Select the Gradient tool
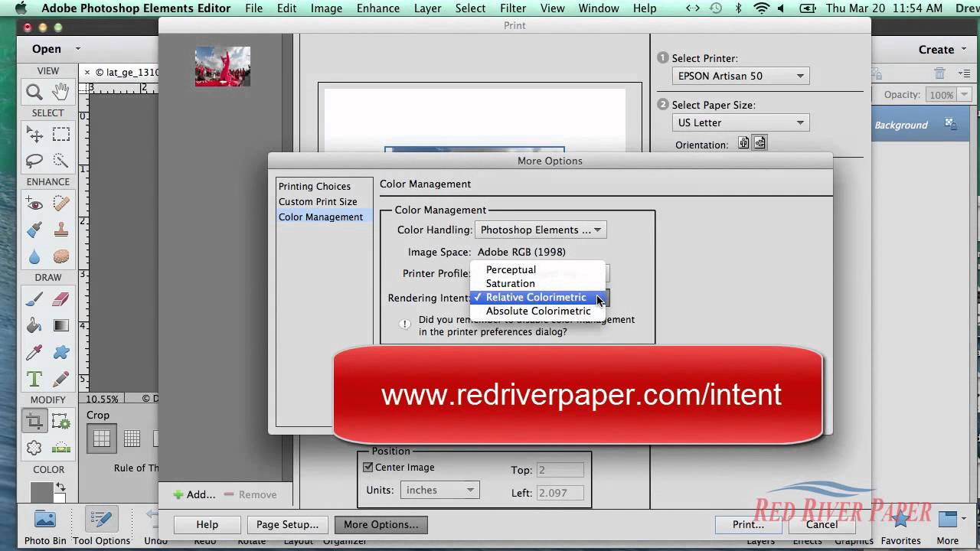980x551 pixels. coord(61,326)
